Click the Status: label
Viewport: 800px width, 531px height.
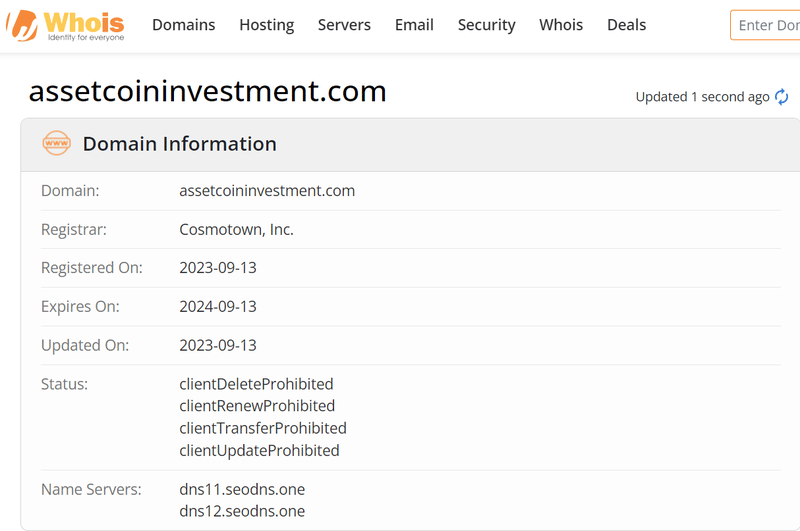64,384
